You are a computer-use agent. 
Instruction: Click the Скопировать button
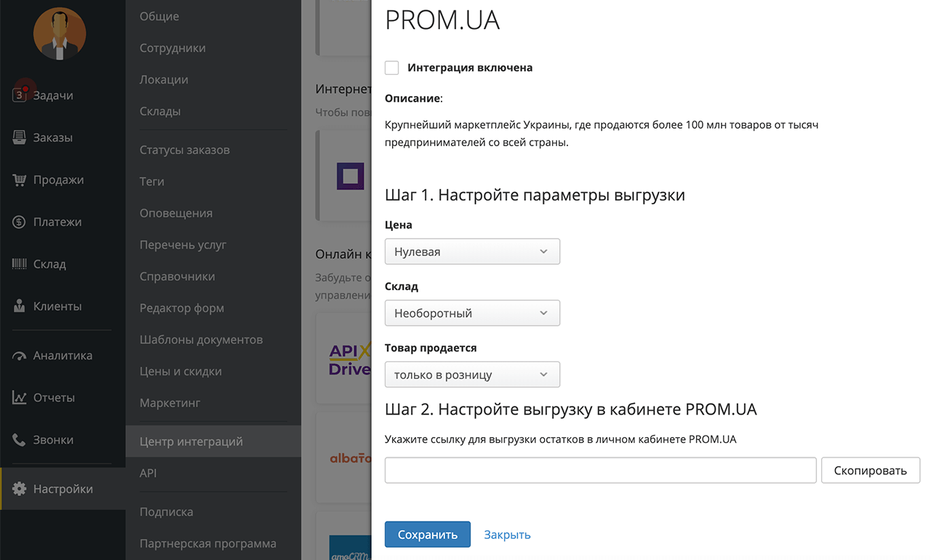871,471
